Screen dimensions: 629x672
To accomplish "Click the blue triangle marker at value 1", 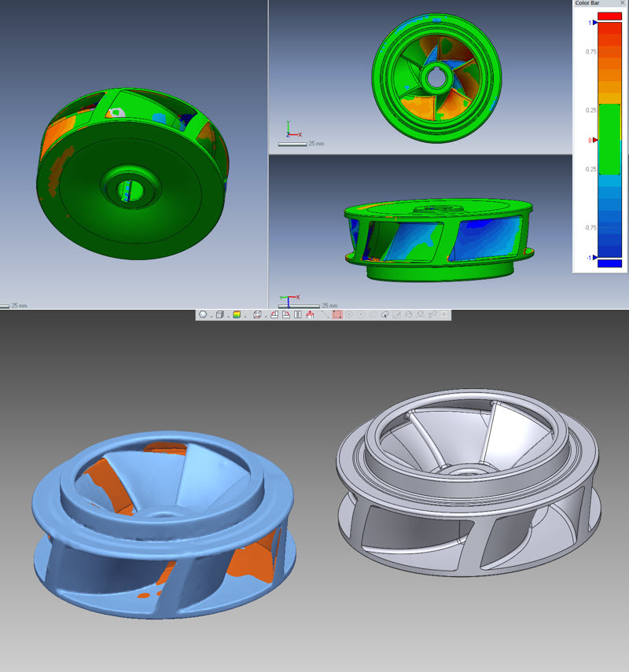I will coord(595,23).
